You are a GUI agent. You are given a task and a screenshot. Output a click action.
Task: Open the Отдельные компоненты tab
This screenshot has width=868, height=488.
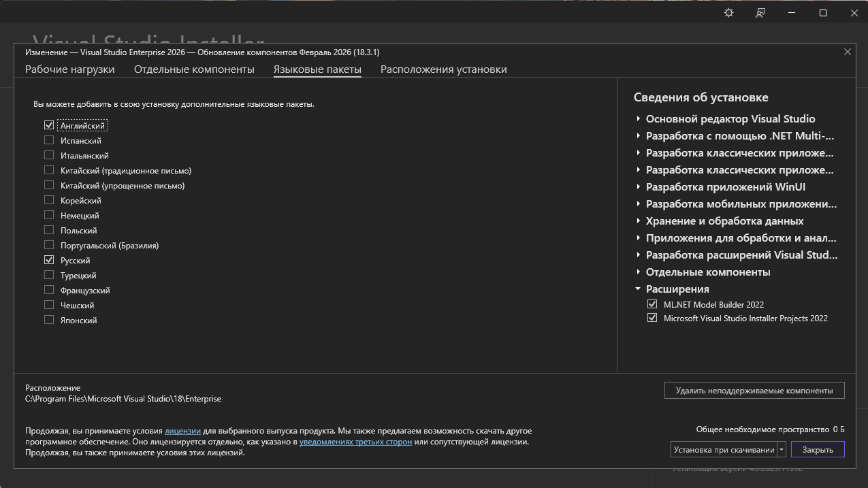pos(194,69)
